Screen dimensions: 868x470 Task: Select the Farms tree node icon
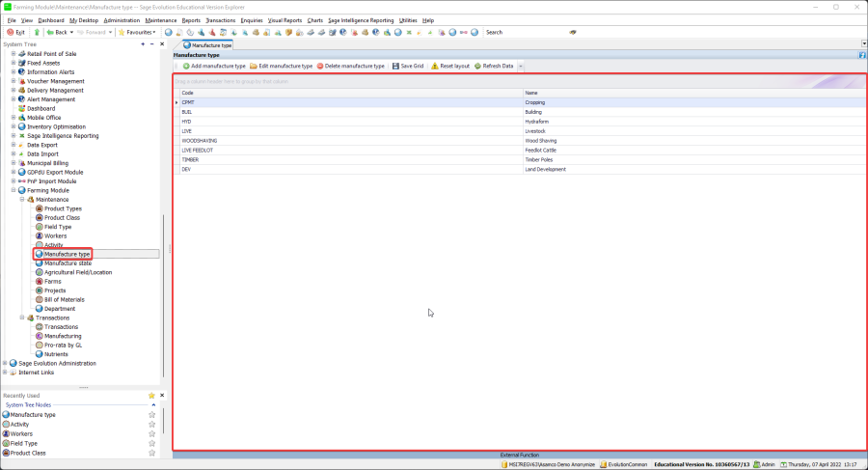pos(39,281)
